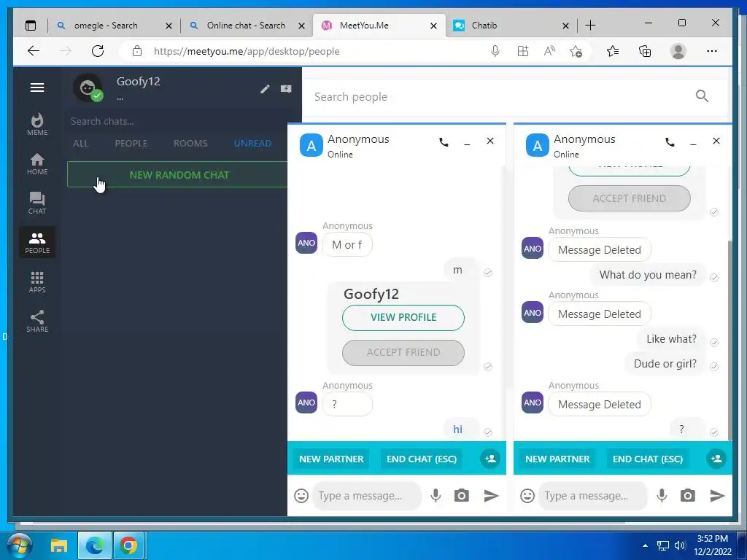The height and width of the screenshot is (560, 747).
Task: Open a new browser tab
Action: pos(590,26)
